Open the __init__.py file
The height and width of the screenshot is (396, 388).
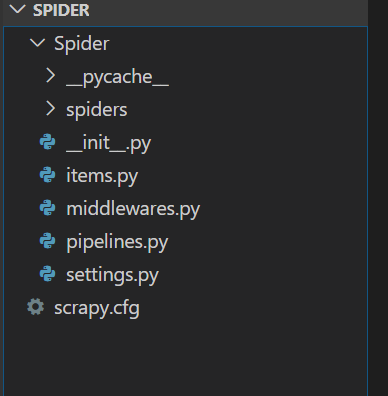point(109,143)
